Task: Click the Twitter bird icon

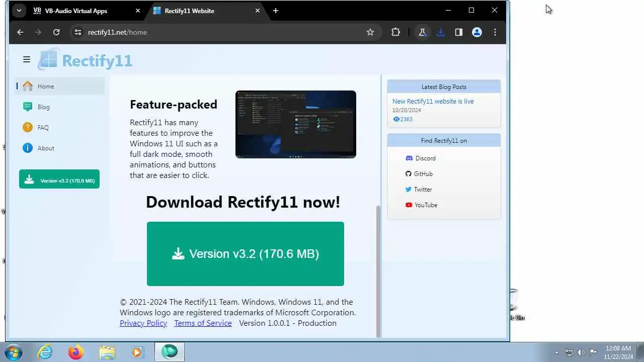Action: (409, 190)
